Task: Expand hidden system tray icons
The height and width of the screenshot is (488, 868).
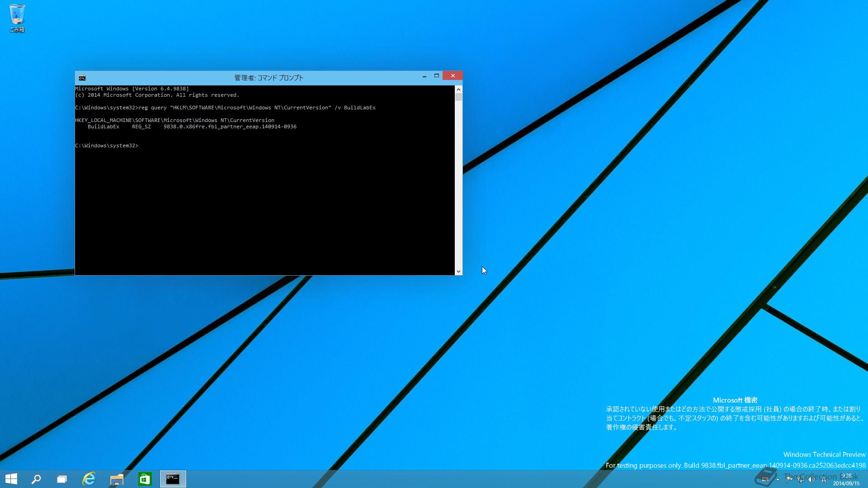Action: coord(778,479)
